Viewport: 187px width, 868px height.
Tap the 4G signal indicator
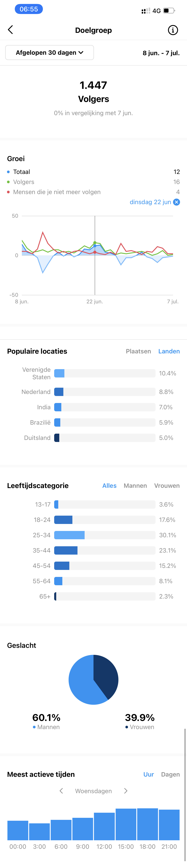click(156, 11)
